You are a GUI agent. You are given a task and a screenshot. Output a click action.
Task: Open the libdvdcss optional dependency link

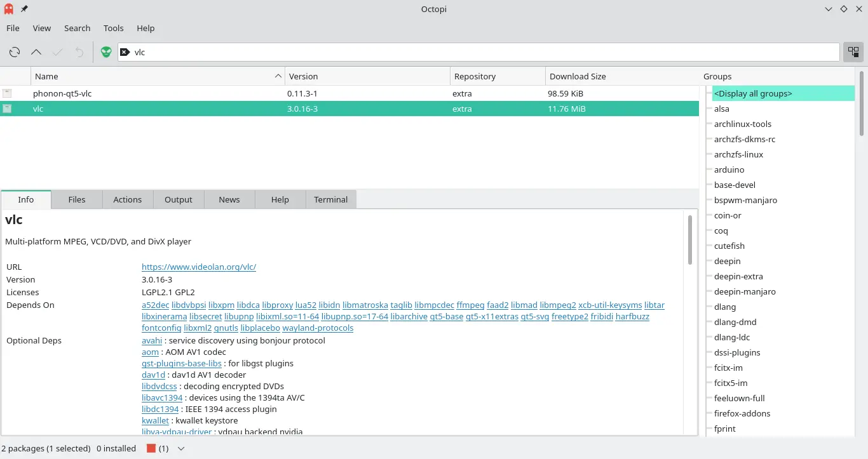(159, 387)
